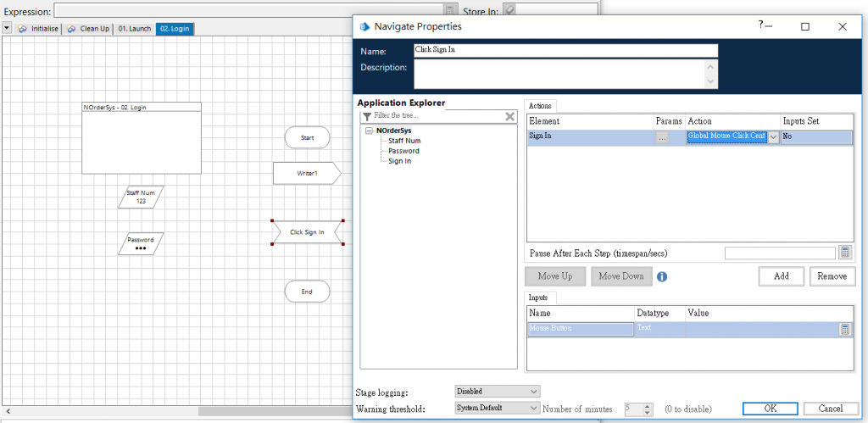The image size is (868, 423).
Task: Click the Action column header
Action: [x=732, y=121]
